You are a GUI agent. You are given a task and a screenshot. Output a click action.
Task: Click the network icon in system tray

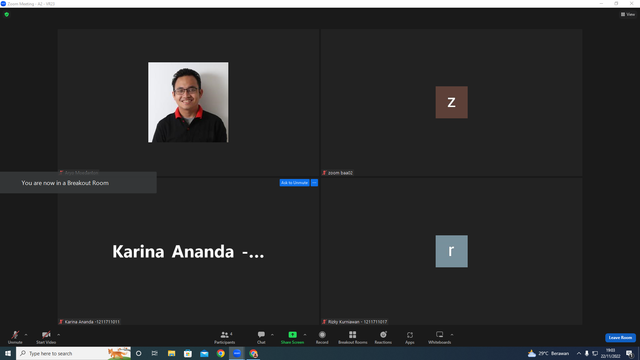595,353
